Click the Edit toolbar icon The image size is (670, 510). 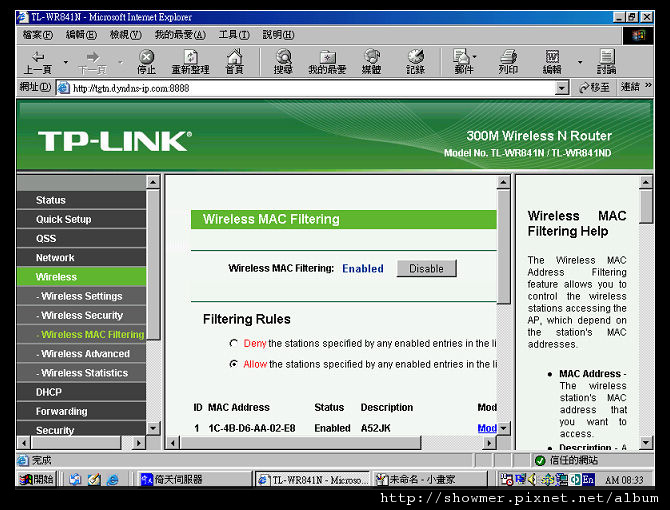[552, 62]
